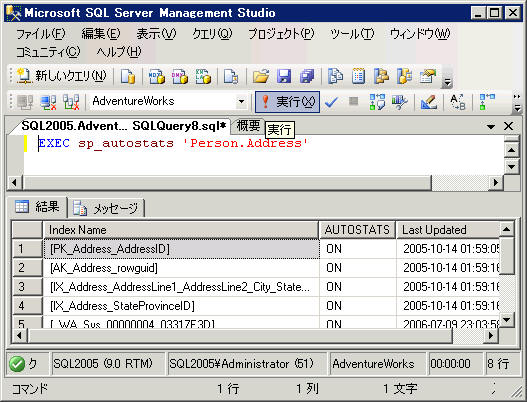Click the results grid scroll down arrow

pyautogui.click(x=506, y=319)
